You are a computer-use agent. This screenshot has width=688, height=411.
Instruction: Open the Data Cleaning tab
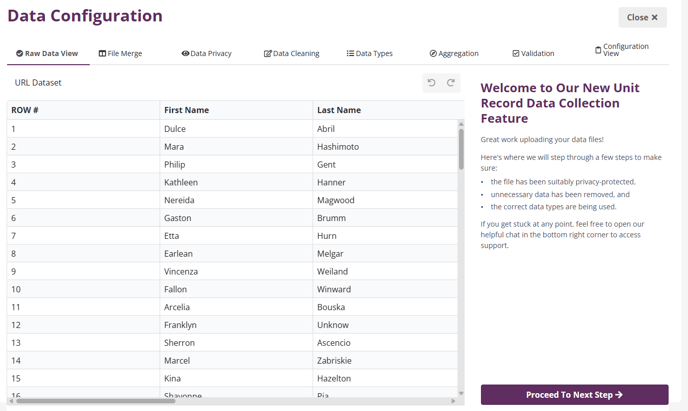coord(291,53)
